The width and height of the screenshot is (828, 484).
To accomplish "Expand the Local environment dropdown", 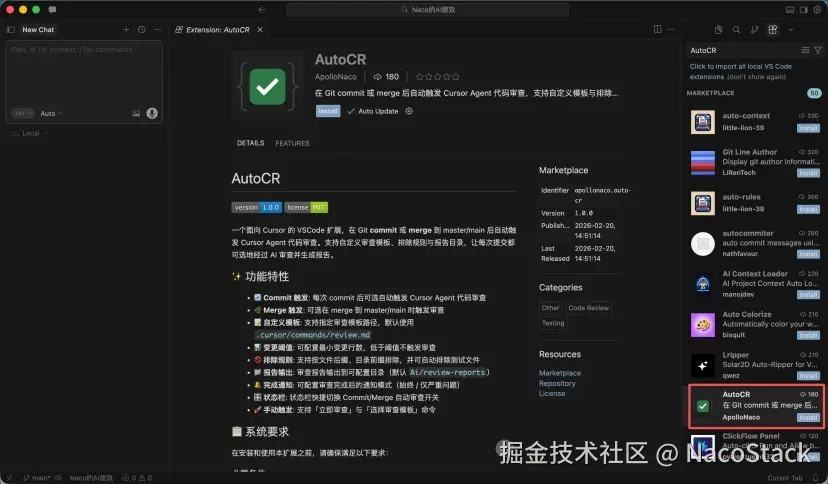I will (x=30, y=133).
